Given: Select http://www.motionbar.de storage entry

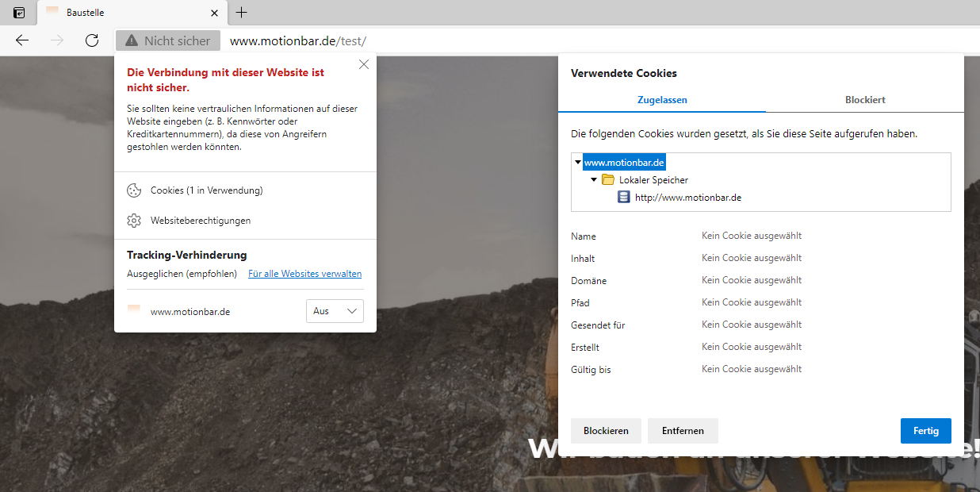Looking at the screenshot, I should (x=687, y=198).
